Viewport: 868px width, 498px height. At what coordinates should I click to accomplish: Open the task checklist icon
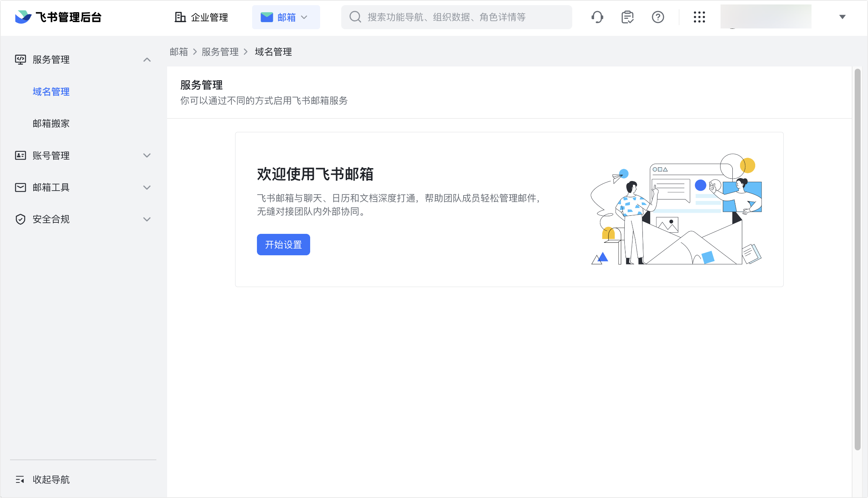[x=627, y=17]
